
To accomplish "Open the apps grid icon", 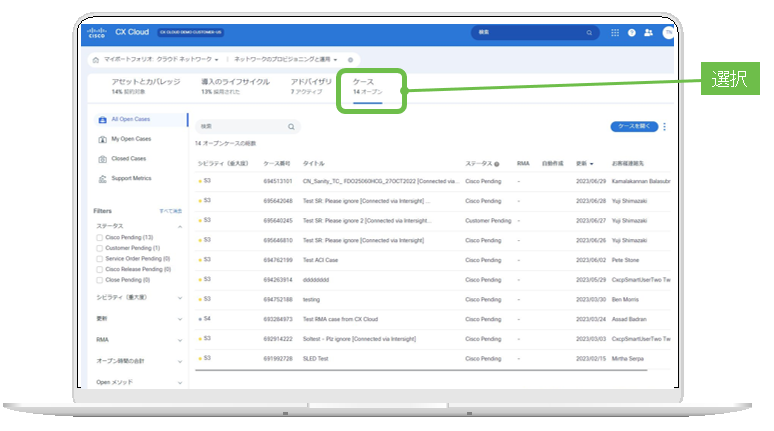I will pos(615,33).
